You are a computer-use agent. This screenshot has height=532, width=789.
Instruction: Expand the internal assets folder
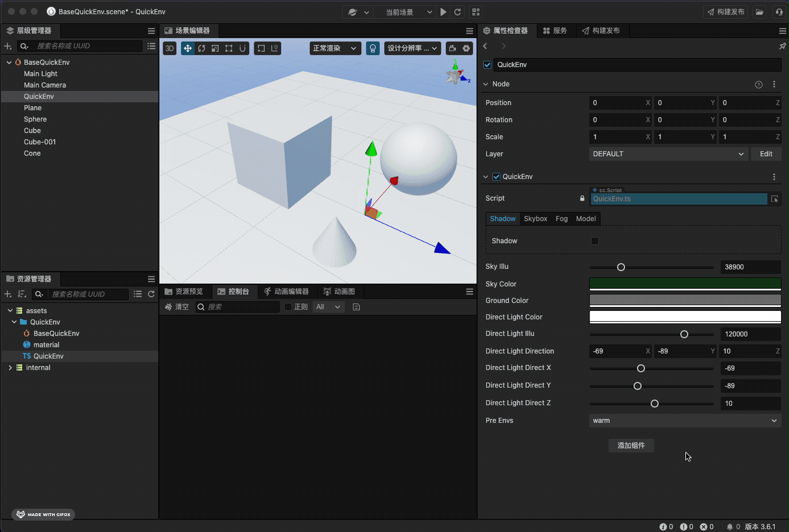coord(10,368)
